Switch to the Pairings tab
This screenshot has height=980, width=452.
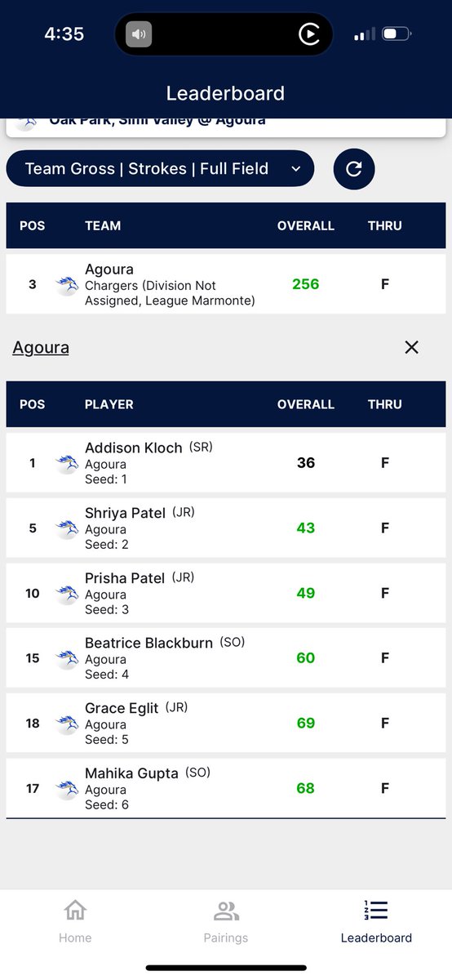pyautogui.click(x=226, y=922)
